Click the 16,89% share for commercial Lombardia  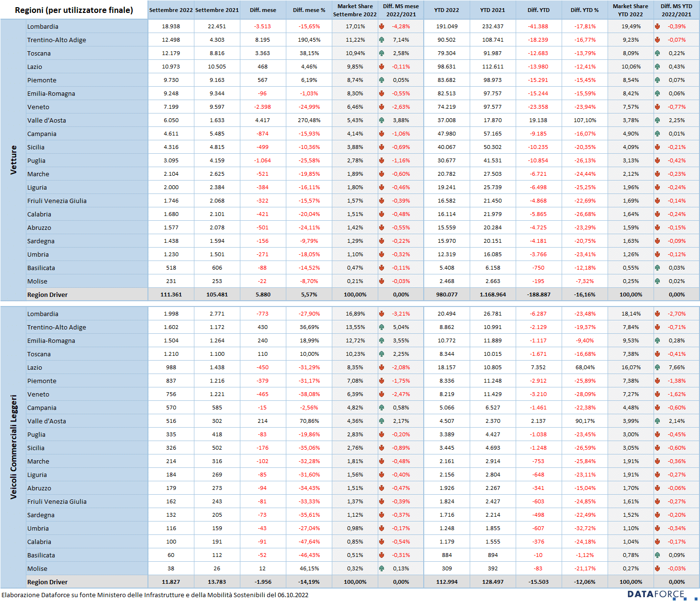tap(355, 314)
